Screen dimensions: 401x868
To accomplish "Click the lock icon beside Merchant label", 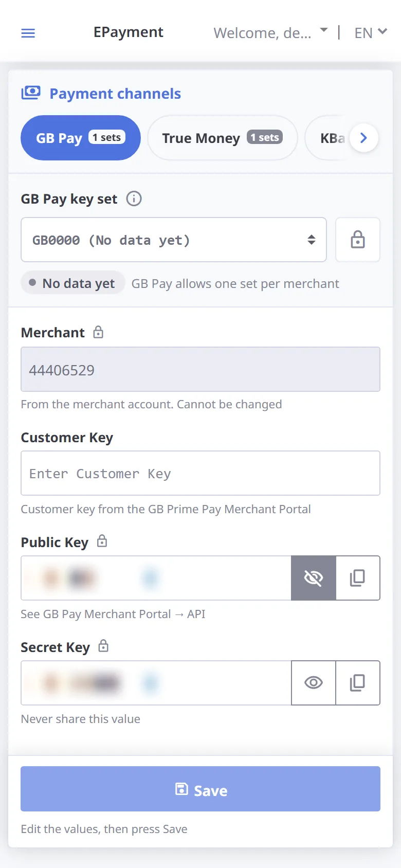I will 98,332.
